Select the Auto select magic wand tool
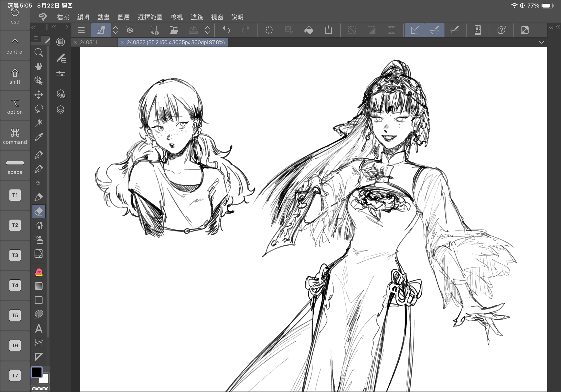The width and height of the screenshot is (561, 392). [x=39, y=123]
